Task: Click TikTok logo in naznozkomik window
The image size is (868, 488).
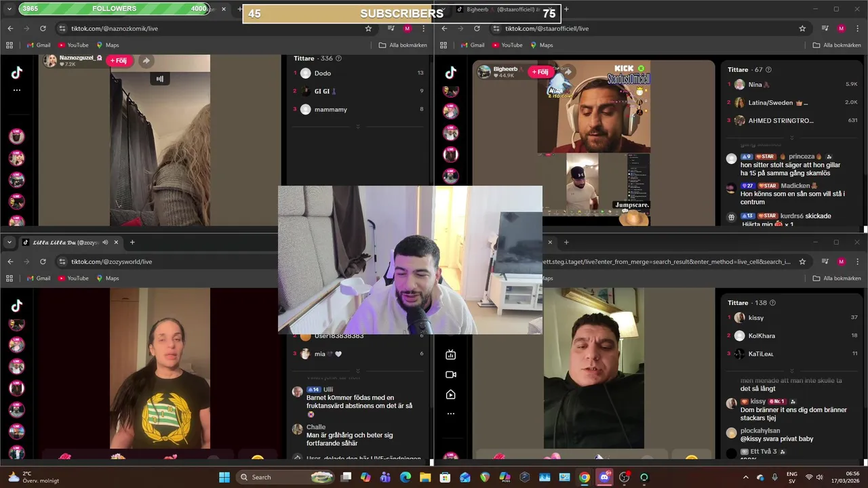Action: [17, 73]
